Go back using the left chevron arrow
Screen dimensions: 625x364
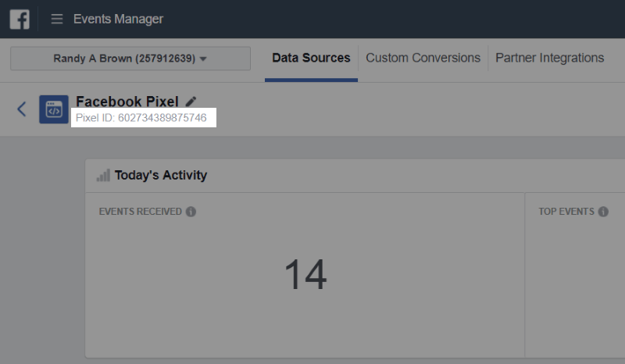click(x=22, y=109)
